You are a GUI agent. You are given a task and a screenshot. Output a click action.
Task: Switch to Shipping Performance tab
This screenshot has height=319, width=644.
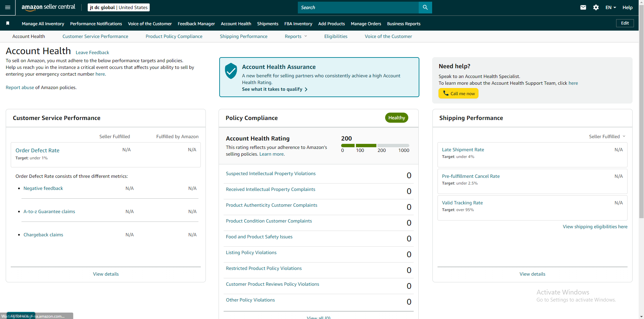pyautogui.click(x=243, y=36)
